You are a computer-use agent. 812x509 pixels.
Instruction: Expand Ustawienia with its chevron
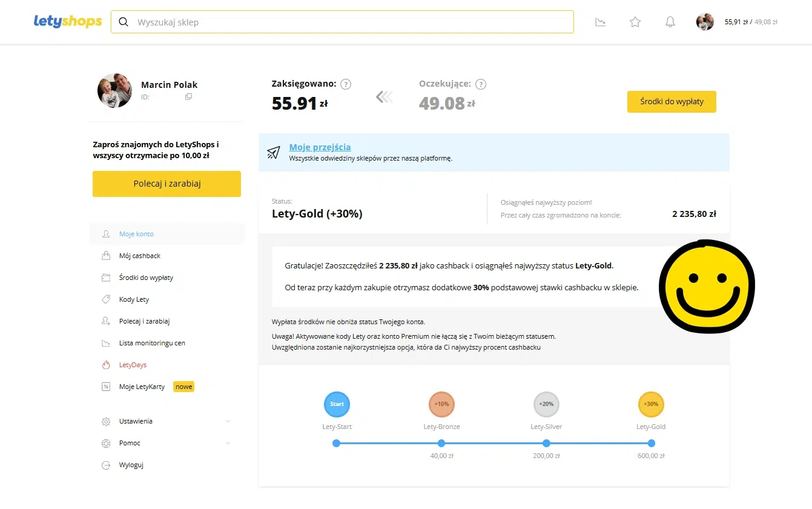[x=228, y=421]
